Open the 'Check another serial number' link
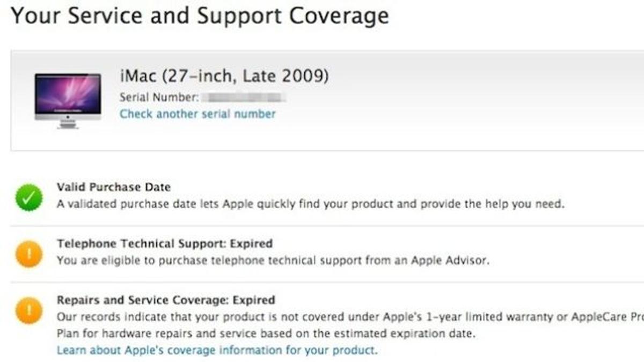 pyautogui.click(x=197, y=114)
